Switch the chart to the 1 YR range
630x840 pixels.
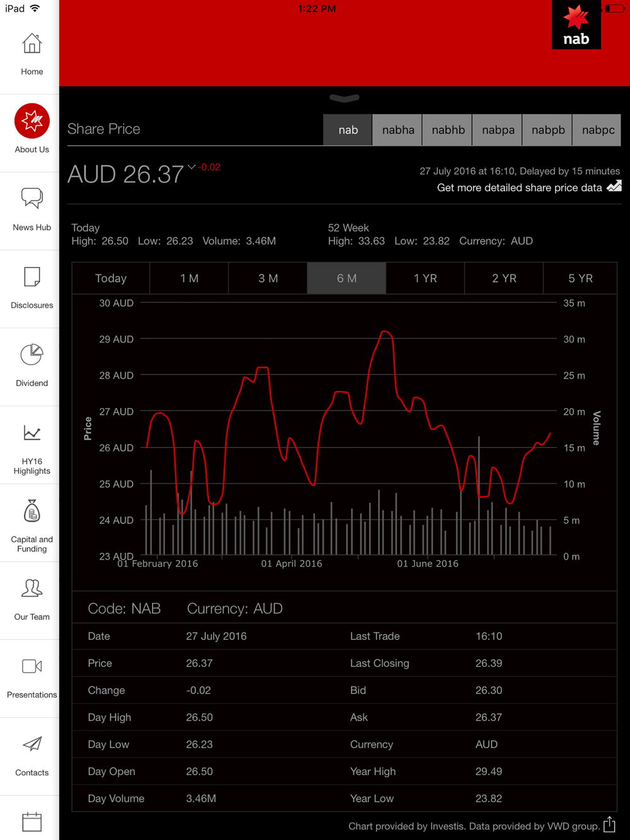click(x=425, y=278)
